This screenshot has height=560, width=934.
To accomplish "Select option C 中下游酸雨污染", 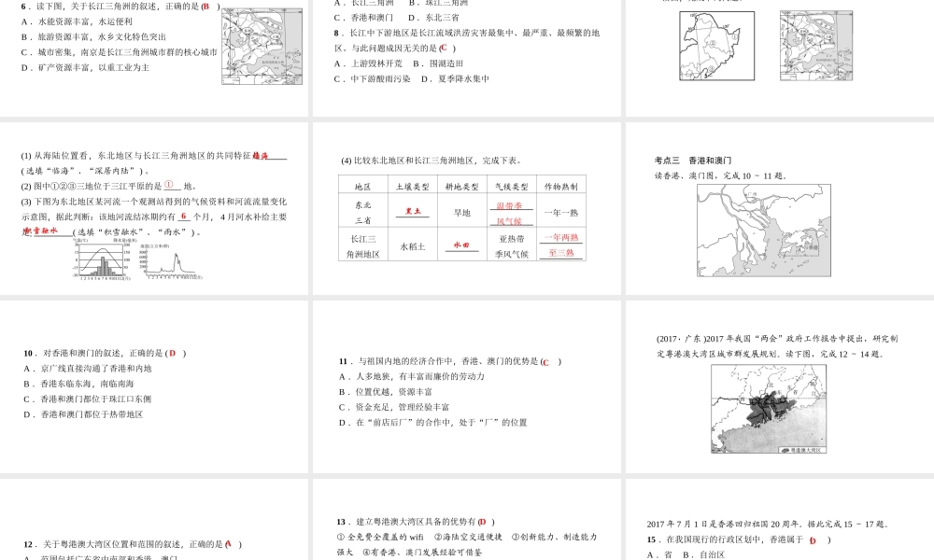I will tap(373, 78).
